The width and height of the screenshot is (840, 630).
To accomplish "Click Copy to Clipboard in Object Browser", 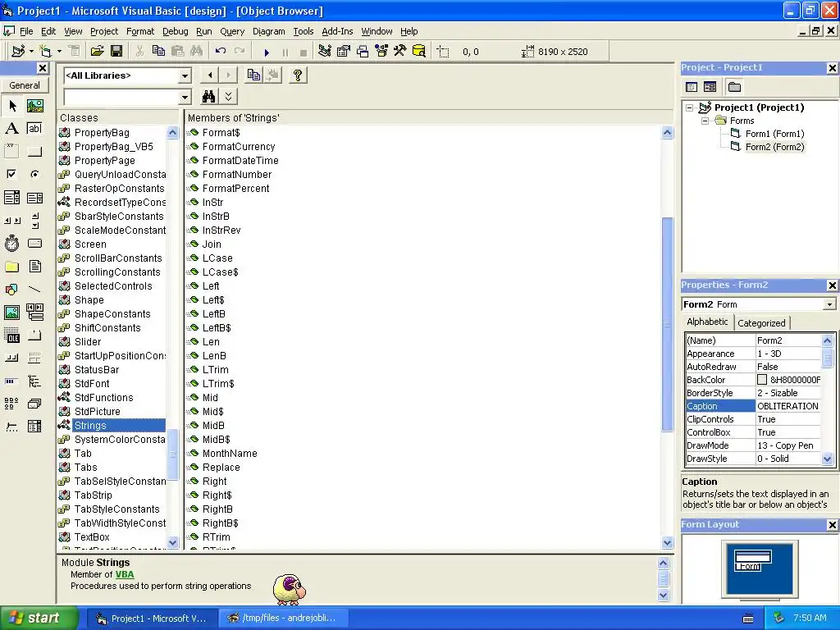I will pos(253,75).
